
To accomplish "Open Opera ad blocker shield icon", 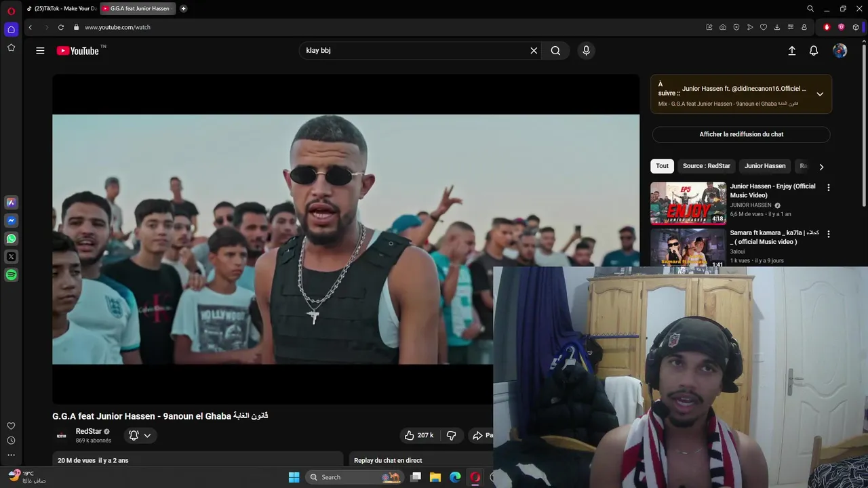I will click(736, 27).
